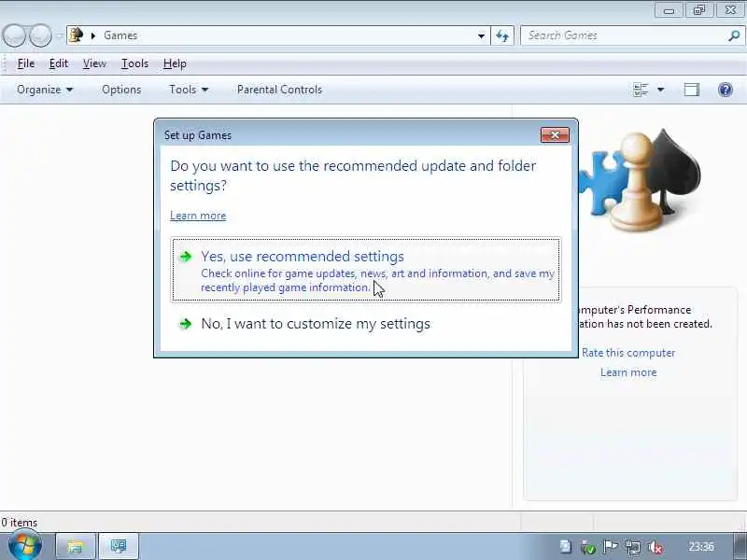Close the Set up Games dialog
The image size is (747, 560).
tap(555, 135)
